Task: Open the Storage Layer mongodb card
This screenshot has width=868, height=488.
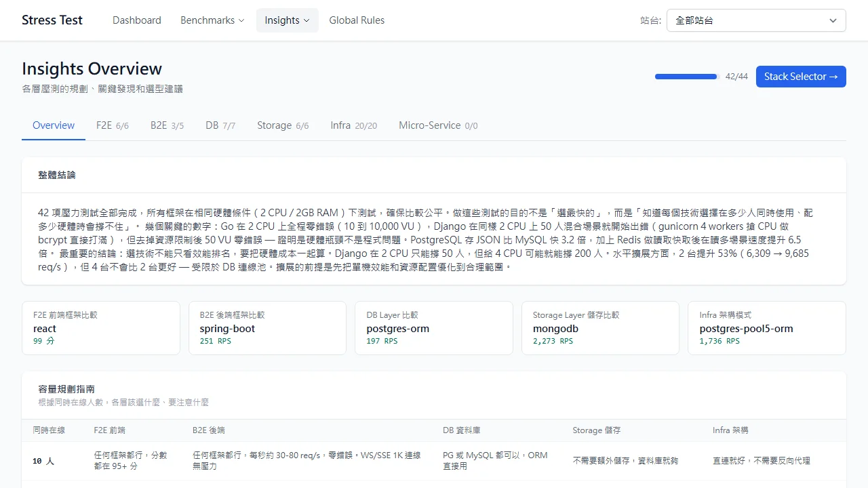Action: (600, 328)
